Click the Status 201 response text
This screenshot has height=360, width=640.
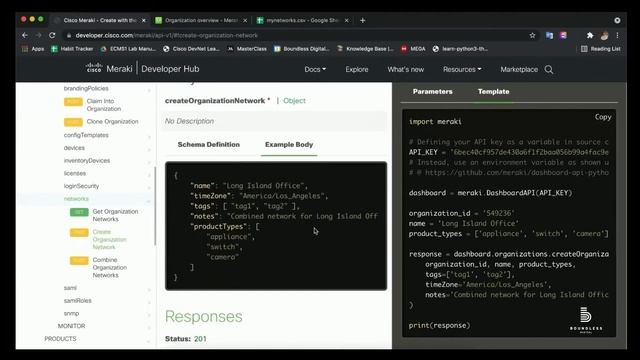pyautogui.click(x=186, y=339)
